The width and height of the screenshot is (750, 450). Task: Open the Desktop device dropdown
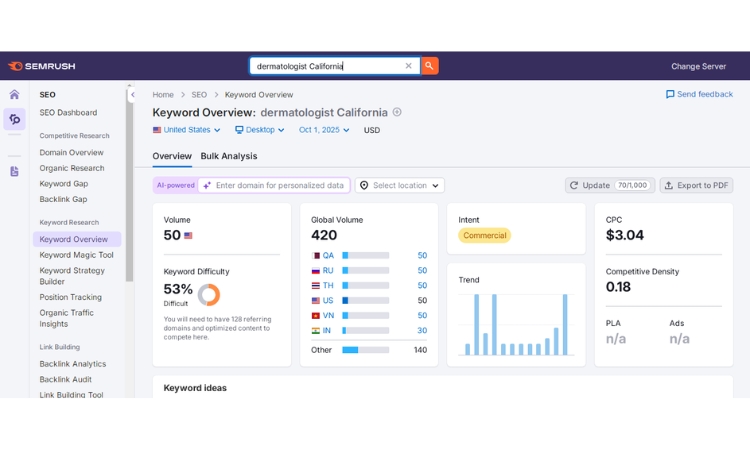pyautogui.click(x=259, y=130)
